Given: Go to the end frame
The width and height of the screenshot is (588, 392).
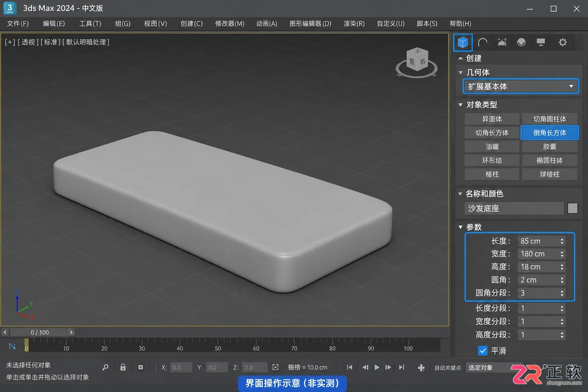Looking at the screenshot, I should 402,367.
